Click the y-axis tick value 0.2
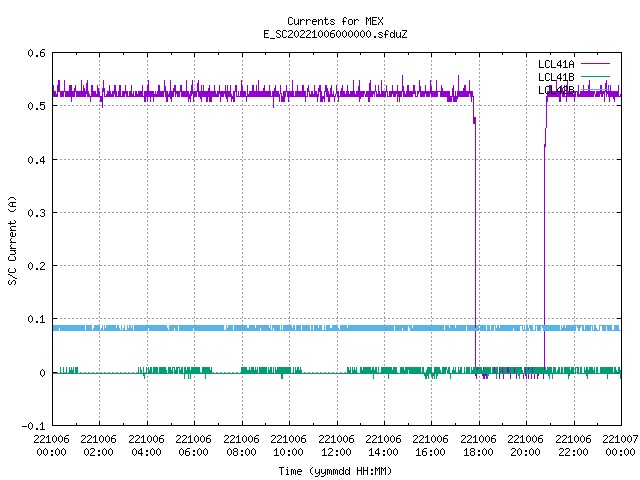 [36, 266]
